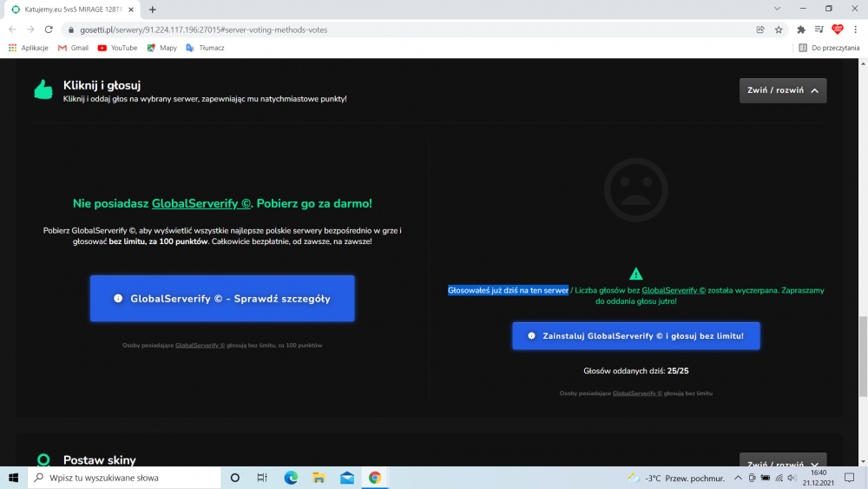Click the share page icon in address bar
Screen dimensions: 868x489
[760, 30]
